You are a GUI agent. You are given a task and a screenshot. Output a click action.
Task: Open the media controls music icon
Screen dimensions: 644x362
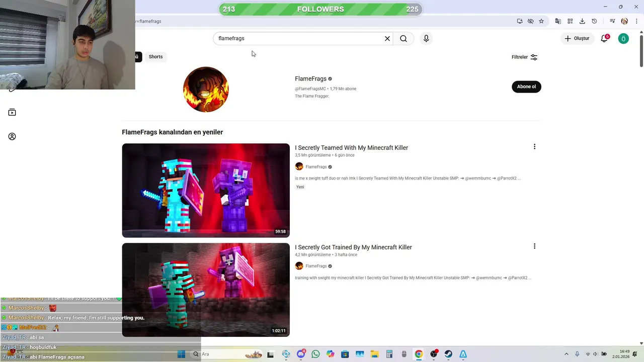[612, 21]
